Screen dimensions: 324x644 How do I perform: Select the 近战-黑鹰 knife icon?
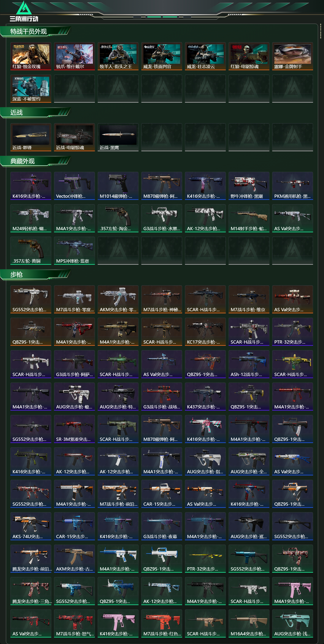click(x=118, y=137)
